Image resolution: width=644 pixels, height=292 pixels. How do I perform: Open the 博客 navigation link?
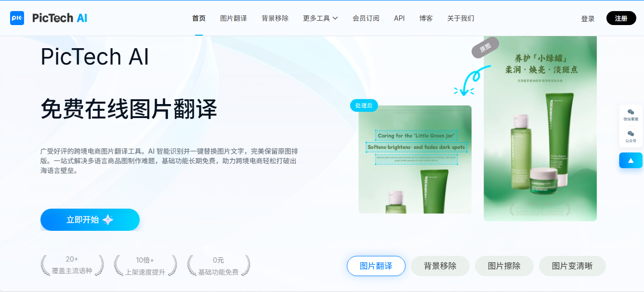coord(426,18)
